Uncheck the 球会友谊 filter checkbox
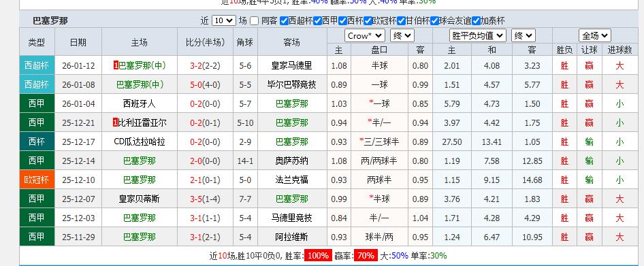Image resolution: width=644 pixels, height=266 pixels. click(x=434, y=20)
